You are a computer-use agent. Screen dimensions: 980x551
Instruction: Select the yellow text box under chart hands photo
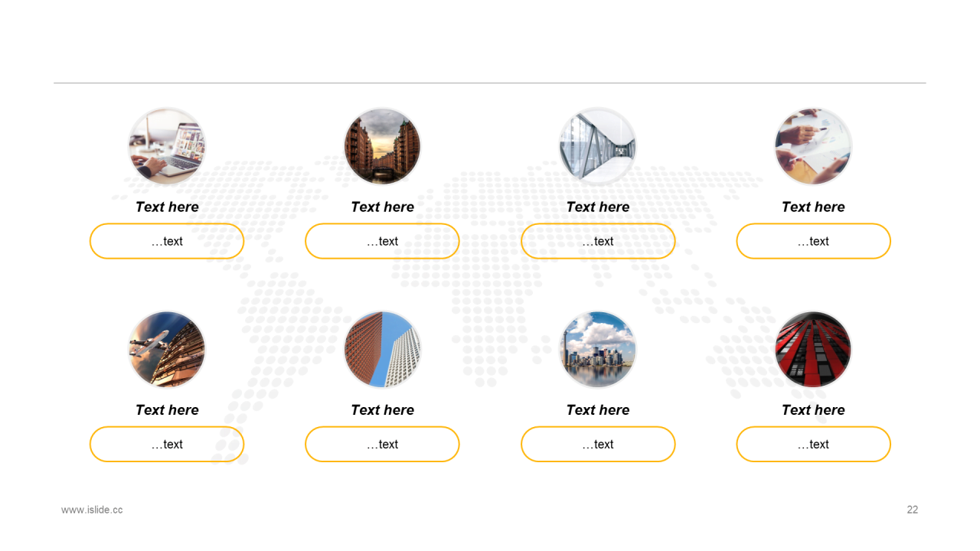(813, 241)
